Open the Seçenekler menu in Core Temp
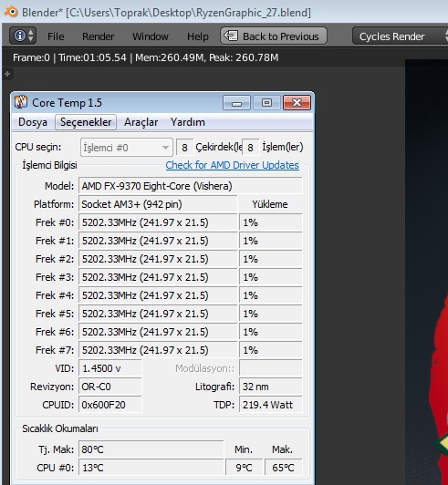 tap(86, 122)
